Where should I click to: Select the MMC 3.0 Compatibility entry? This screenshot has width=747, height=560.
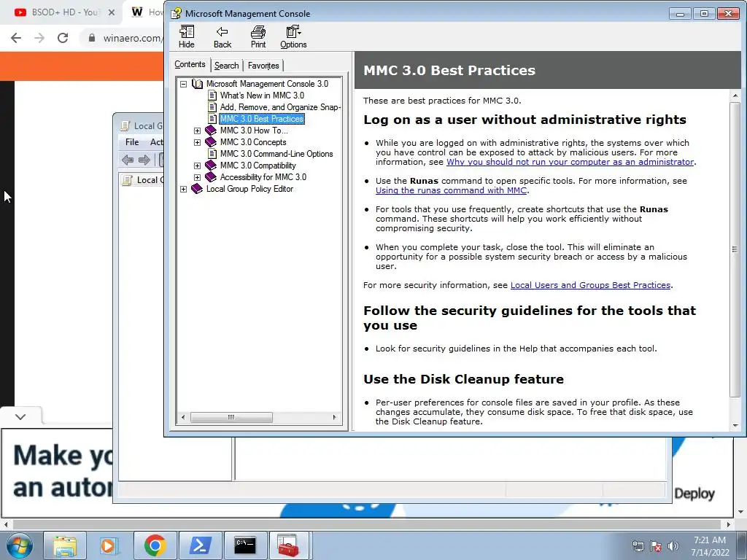[258, 166]
